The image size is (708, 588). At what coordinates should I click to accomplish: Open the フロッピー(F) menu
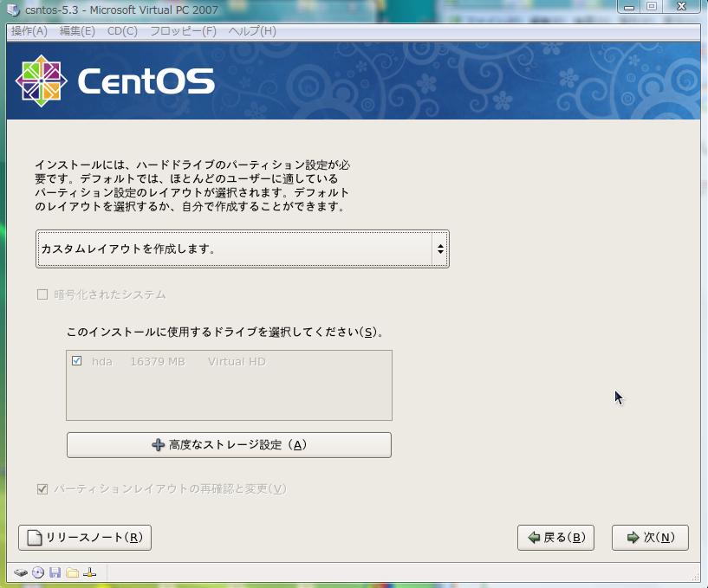(x=183, y=31)
